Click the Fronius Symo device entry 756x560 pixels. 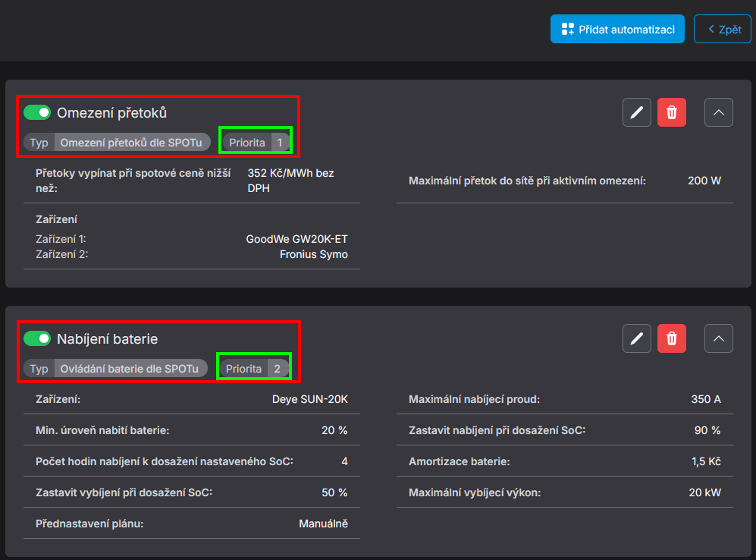pyautogui.click(x=313, y=254)
